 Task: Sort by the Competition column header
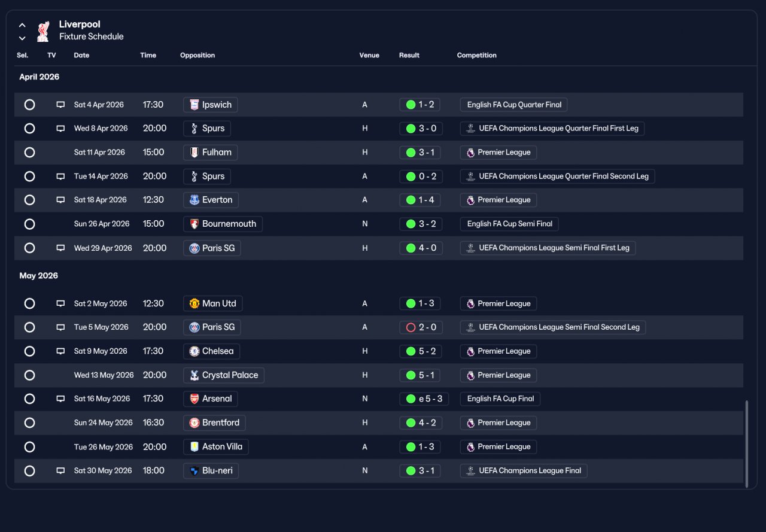click(477, 55)
